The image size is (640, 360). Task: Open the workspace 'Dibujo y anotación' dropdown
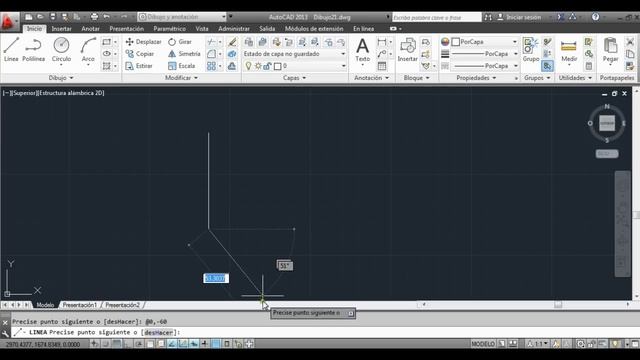point(182,17)
